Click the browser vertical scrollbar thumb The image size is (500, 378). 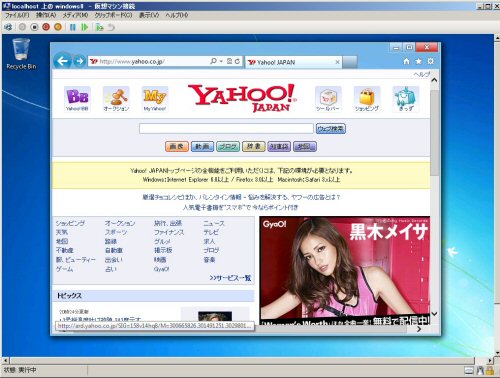click(434, 133)
